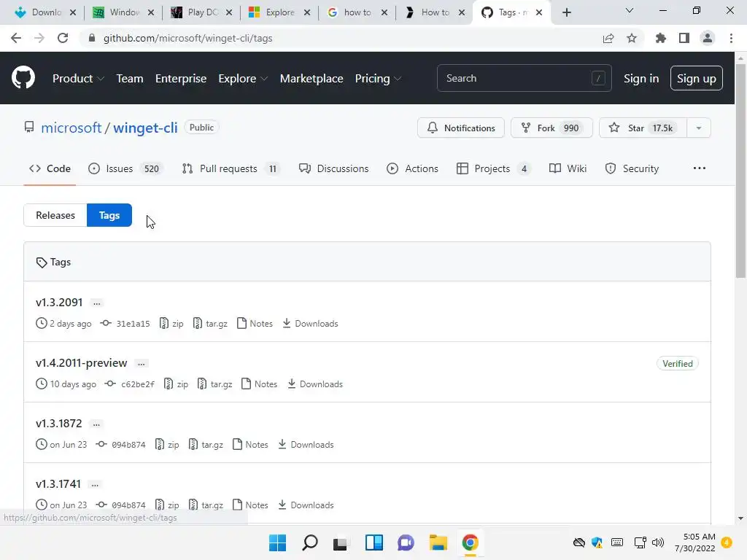The height and width of the screenshot is (560, 747).
Task: Download zip for v1.4.2011-preview
Action: pyautogui.click(x=176, y=384)
